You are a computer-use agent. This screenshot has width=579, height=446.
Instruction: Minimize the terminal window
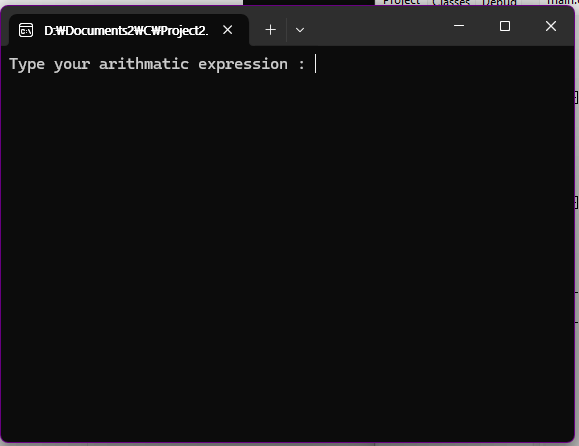[x=459, y=26]
